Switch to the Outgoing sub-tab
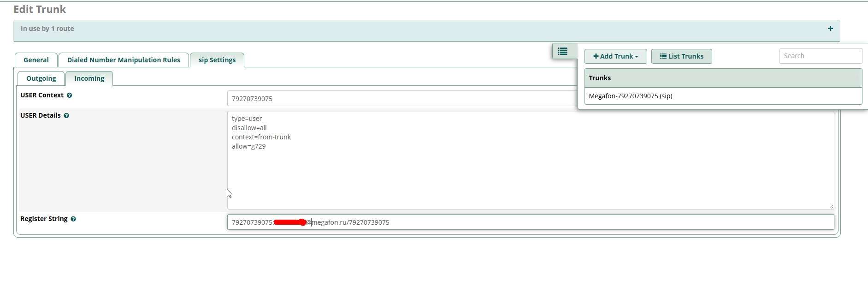868x299 pixels. pos(41,78)
